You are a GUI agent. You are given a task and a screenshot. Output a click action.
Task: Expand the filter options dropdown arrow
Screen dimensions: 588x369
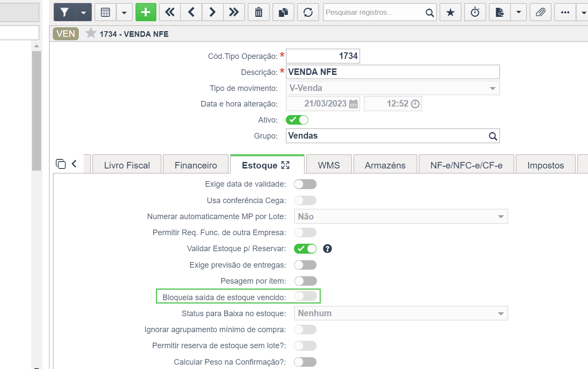[x=84, y=12]
